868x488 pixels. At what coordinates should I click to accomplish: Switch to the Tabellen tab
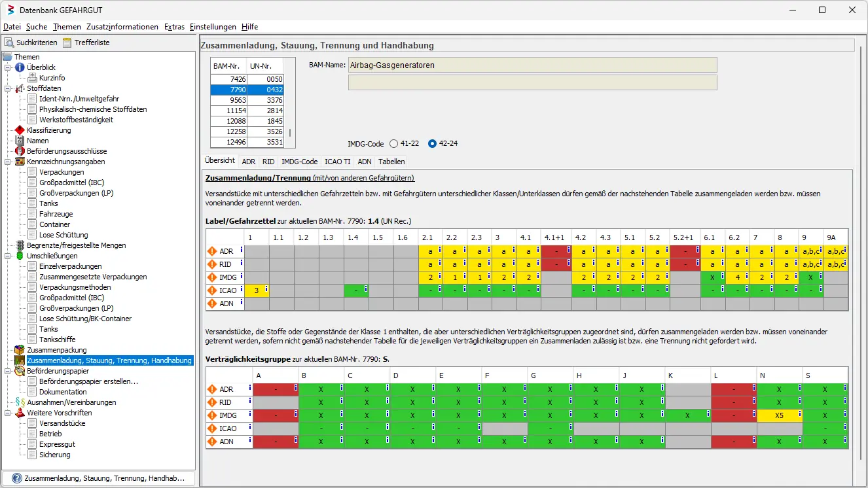(x=391, y=162)
